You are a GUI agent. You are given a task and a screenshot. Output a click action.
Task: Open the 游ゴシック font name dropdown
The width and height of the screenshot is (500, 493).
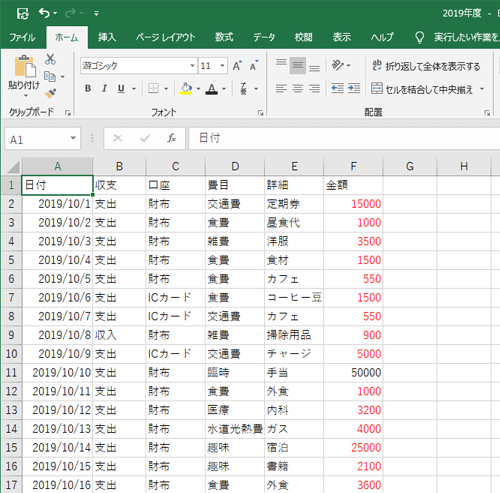coord(192,66)
